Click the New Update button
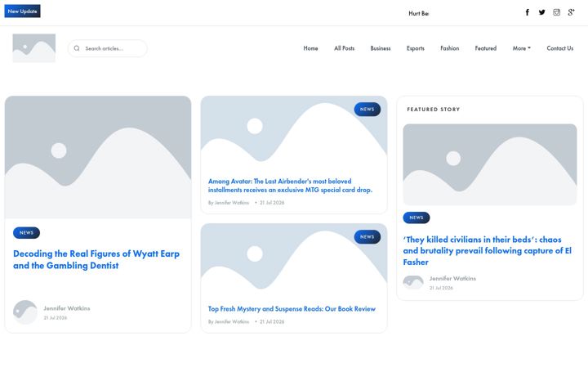Viewport: 588px width, 368px height. (23, 11)
